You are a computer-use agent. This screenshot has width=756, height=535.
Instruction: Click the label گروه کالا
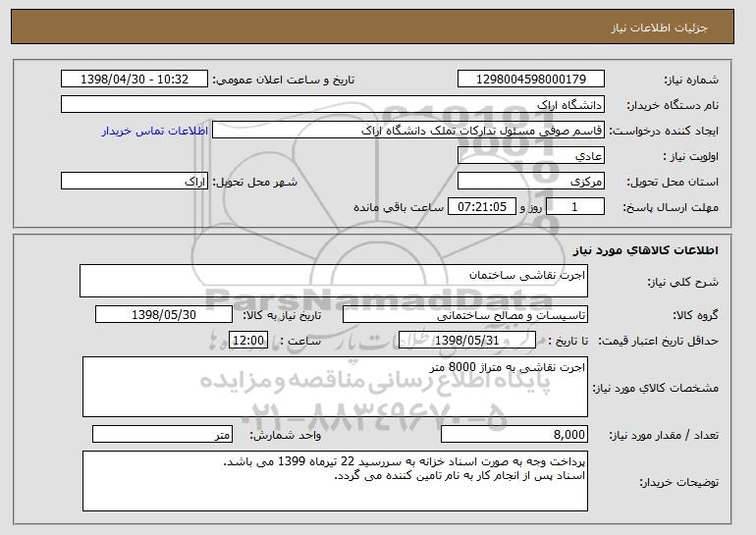click(x=696, y=315)
